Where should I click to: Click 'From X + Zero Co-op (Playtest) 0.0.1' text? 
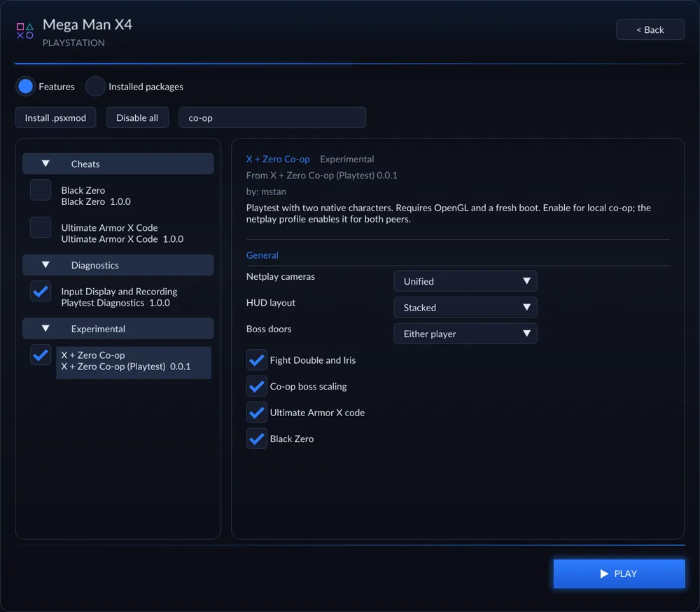pos(321,176)
